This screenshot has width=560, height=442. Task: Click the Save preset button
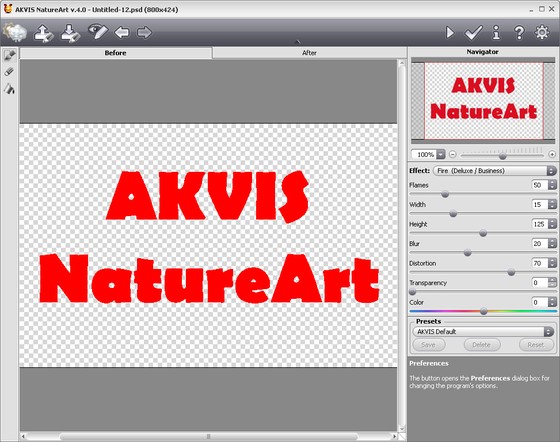[x=429, y=345]
